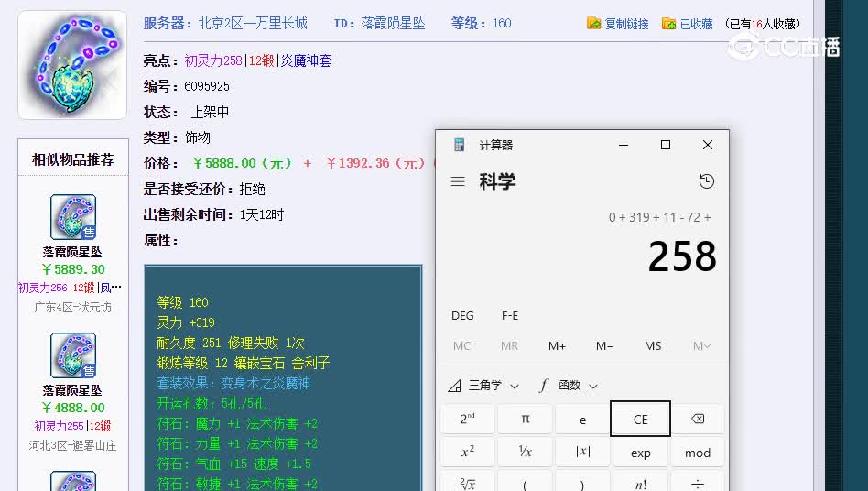The image size is (868, 491).
Task: Open the calculator navigation hamburger menu
Action: pos(457,181)
